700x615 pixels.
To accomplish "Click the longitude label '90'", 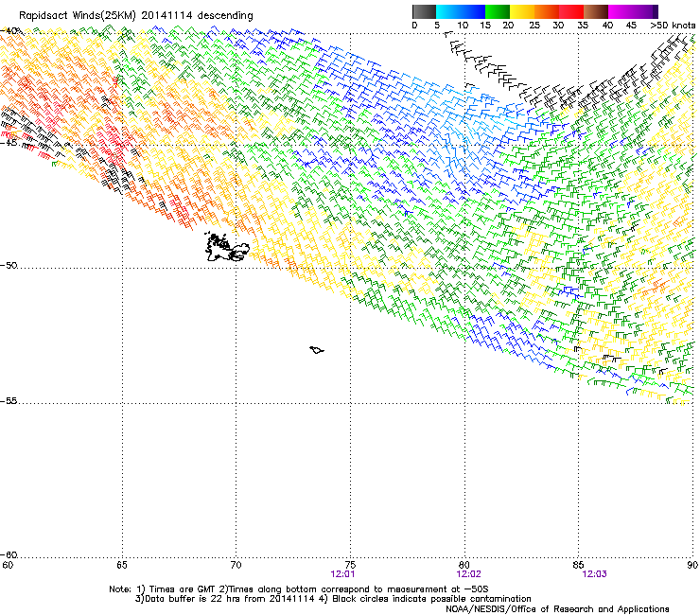I will tap(692, 566).
